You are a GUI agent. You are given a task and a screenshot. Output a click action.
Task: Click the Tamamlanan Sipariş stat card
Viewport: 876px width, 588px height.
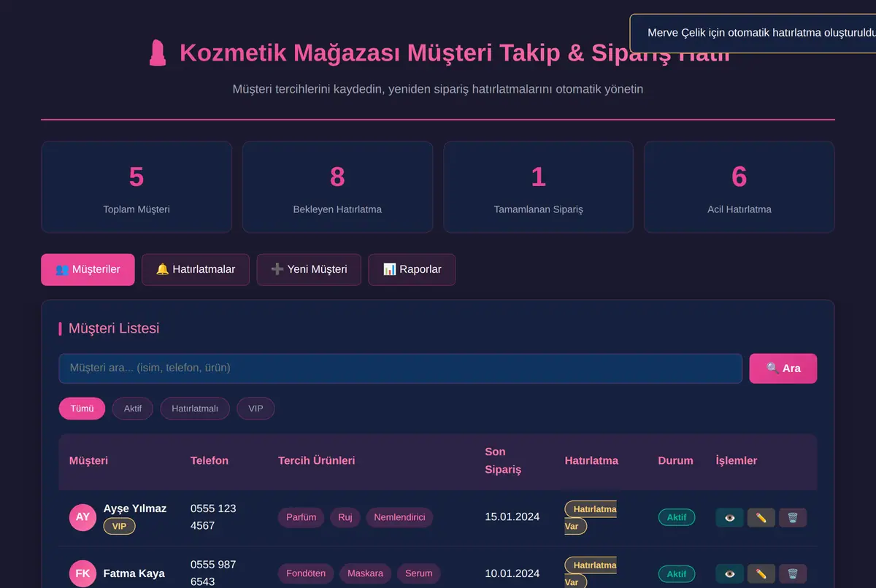pyautogui.click(x=538, y=187)
